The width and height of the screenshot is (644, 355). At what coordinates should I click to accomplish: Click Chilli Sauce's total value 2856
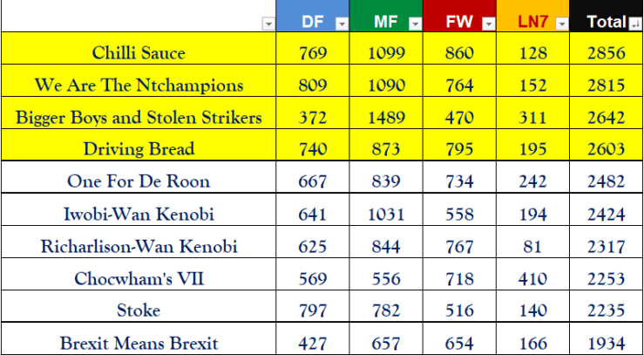607,53
